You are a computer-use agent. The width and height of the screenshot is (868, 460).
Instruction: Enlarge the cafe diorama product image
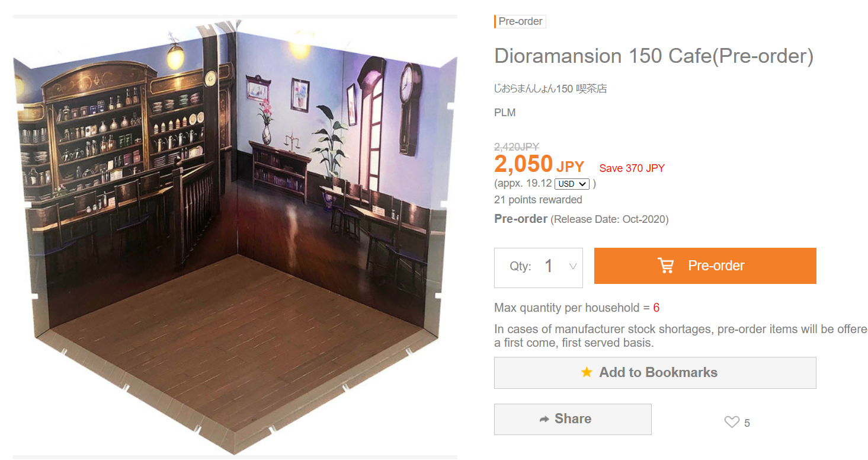tap(235, 237)
